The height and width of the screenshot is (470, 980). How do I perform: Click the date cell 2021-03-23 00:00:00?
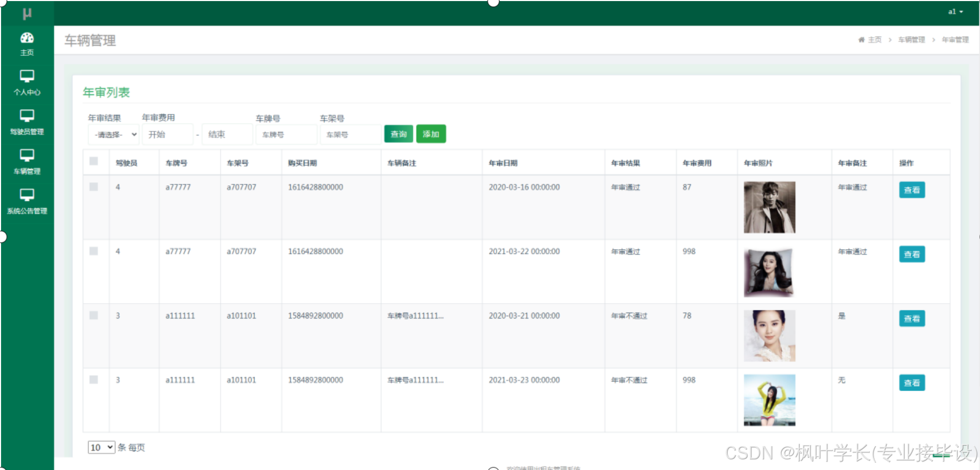click(524, 380)
